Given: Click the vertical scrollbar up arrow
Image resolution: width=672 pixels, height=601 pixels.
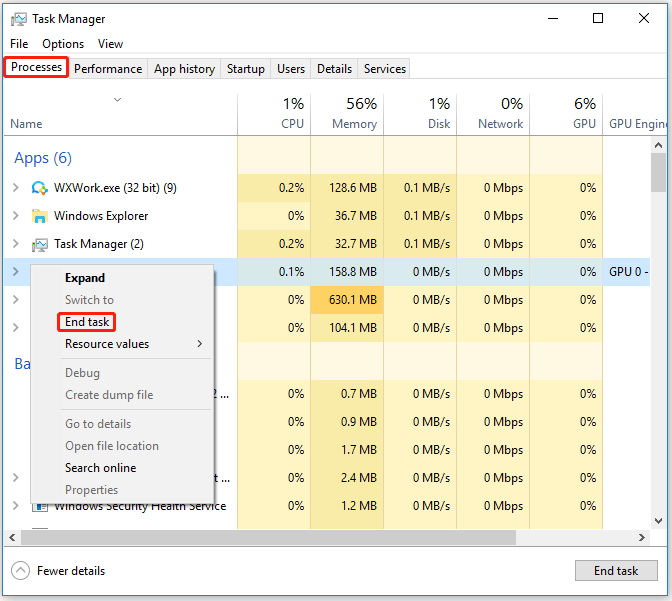Looking at the screenshot, I should click(658, 145).
